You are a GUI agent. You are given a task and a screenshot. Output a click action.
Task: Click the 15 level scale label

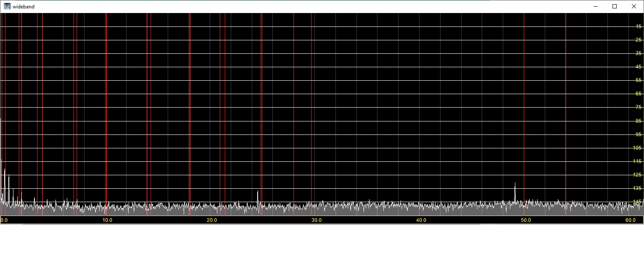pyautogui.click(x=639, y=26)
